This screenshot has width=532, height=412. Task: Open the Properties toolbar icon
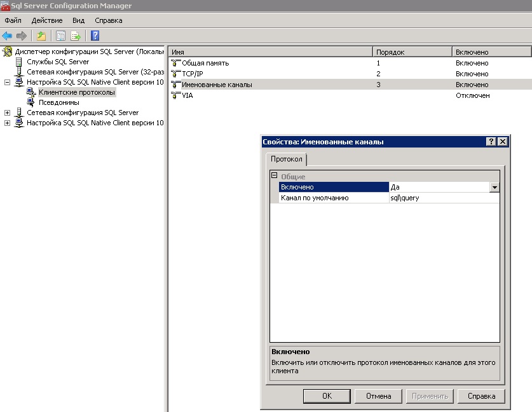point(61,36)
